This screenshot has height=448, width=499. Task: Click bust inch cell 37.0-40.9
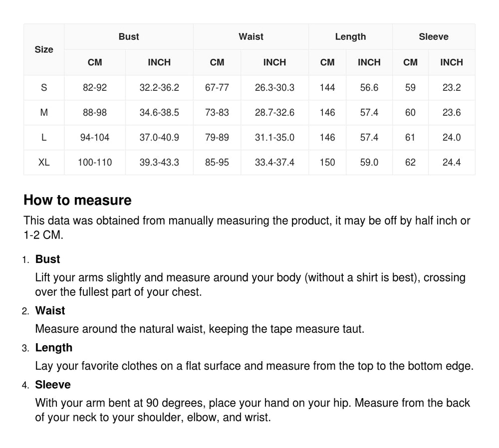click(x=159, y=138)
